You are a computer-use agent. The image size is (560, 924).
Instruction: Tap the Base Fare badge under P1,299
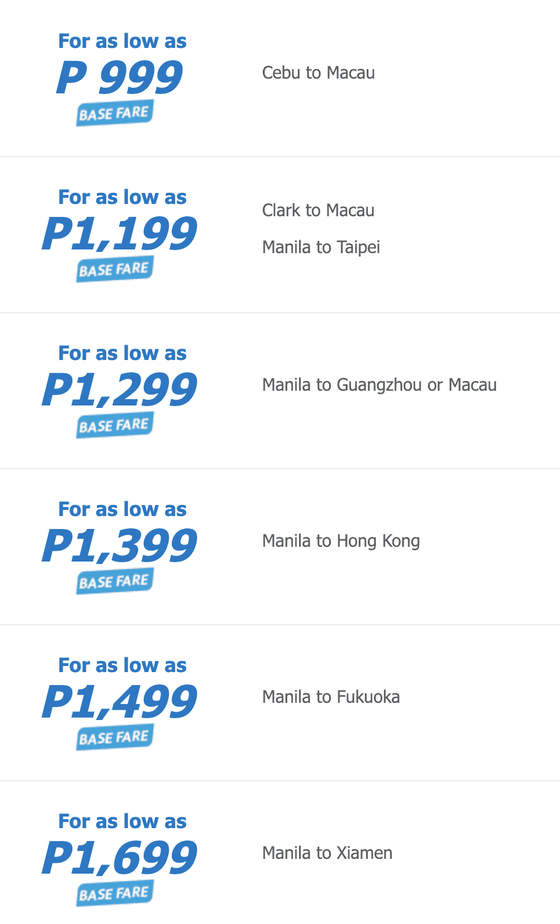click(x=114, y=426)
